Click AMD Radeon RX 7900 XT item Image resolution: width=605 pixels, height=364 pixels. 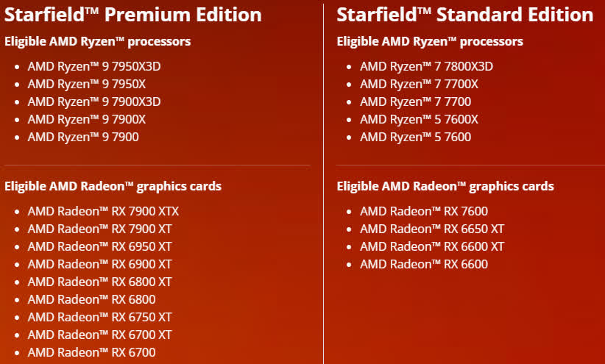tap(99, 229)
